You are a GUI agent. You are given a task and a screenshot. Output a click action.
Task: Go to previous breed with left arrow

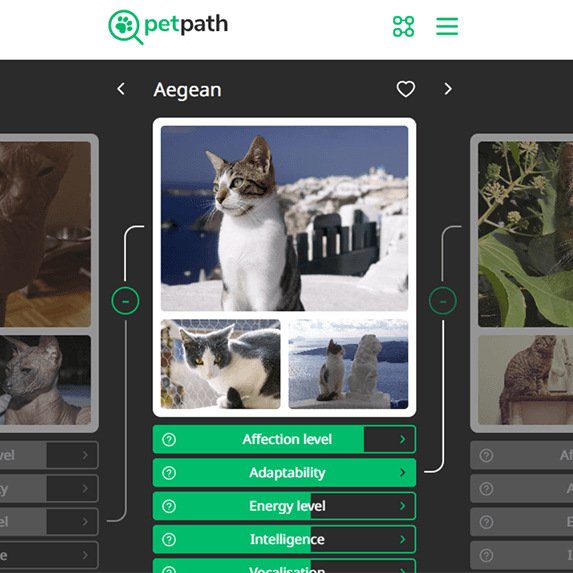click(121, 89)
